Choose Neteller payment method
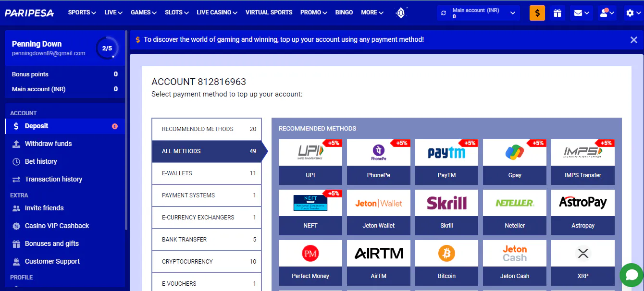Viewport: 644px width, 291px height. click(515, 212)
